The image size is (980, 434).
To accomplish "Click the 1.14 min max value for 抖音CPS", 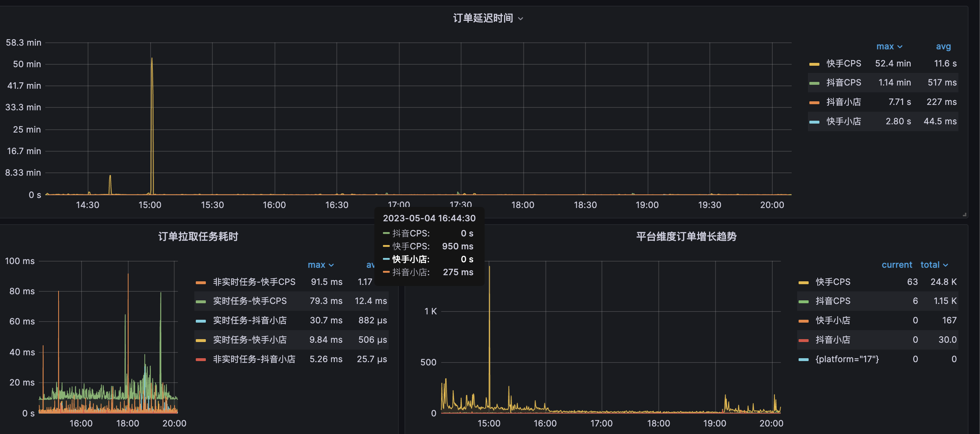I will click(895, 83).
